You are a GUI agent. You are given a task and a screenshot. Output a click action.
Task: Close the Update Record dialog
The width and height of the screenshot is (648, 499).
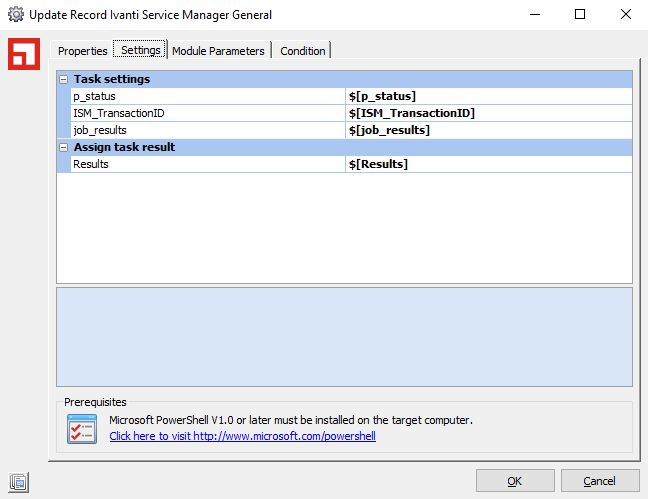(626, 14)
